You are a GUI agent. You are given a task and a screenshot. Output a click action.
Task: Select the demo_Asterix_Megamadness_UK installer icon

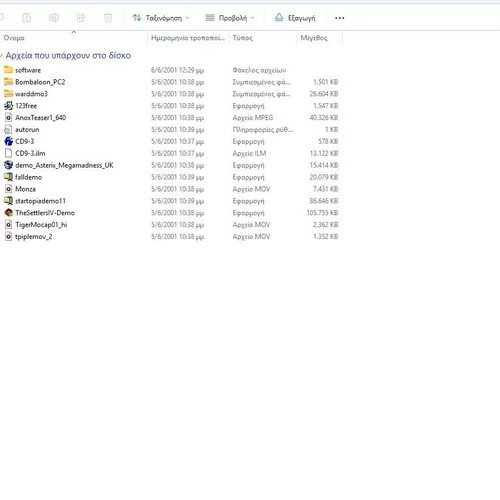pyautogui.click(x=8, y=165)
